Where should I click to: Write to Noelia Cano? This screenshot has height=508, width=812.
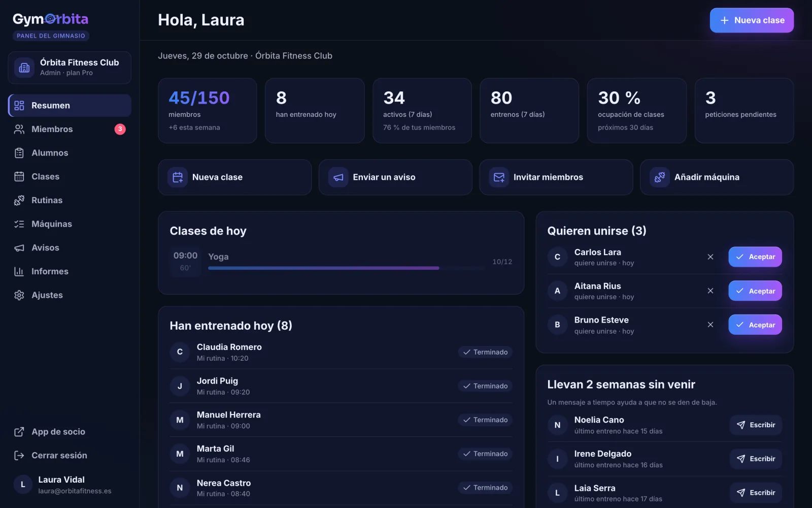pyautogui.click(x=756, y=425)
